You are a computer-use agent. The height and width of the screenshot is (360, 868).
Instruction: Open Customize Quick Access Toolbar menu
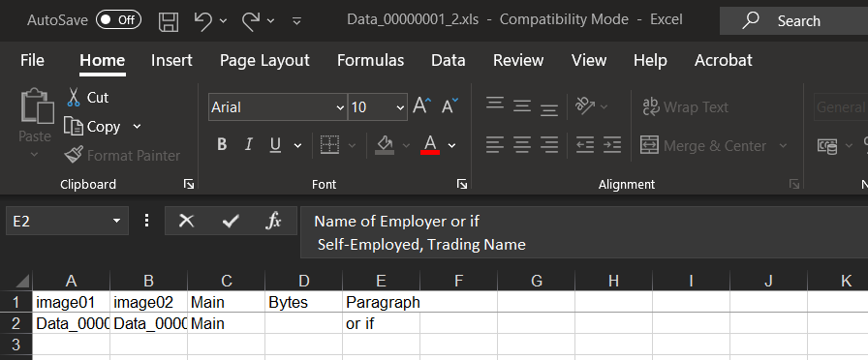[x=296, y=21]
